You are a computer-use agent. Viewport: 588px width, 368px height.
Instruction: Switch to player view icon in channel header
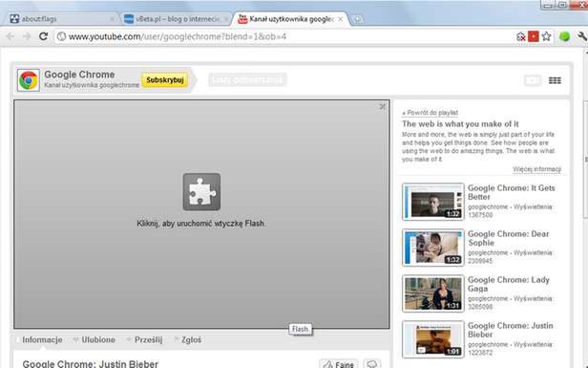coord(533,80)
